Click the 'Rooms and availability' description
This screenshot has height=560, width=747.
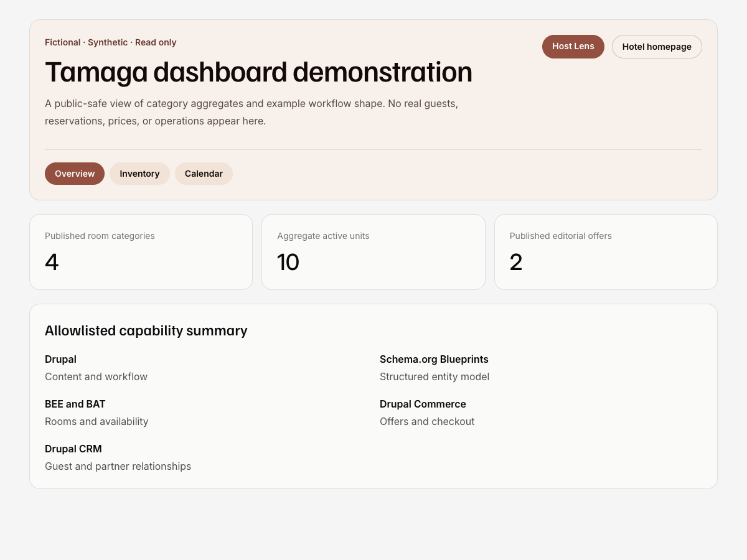(x=96, y=421)
